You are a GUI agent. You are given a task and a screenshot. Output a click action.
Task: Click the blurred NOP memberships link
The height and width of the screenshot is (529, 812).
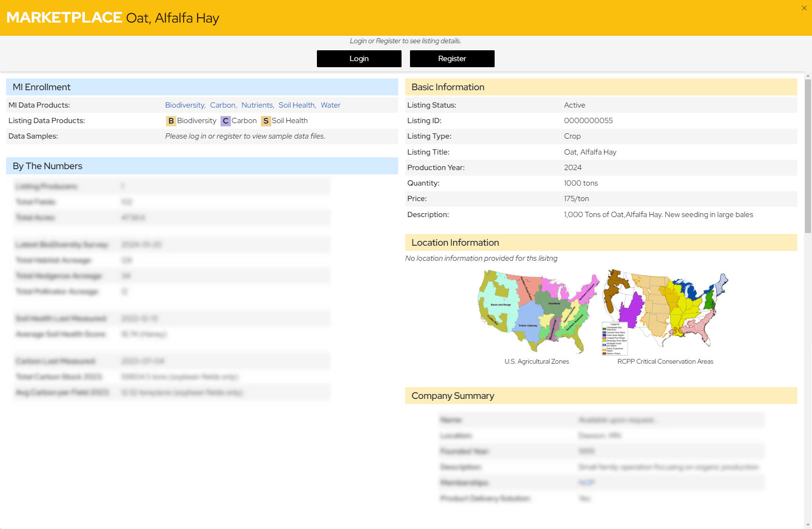(x=586, y=482)
